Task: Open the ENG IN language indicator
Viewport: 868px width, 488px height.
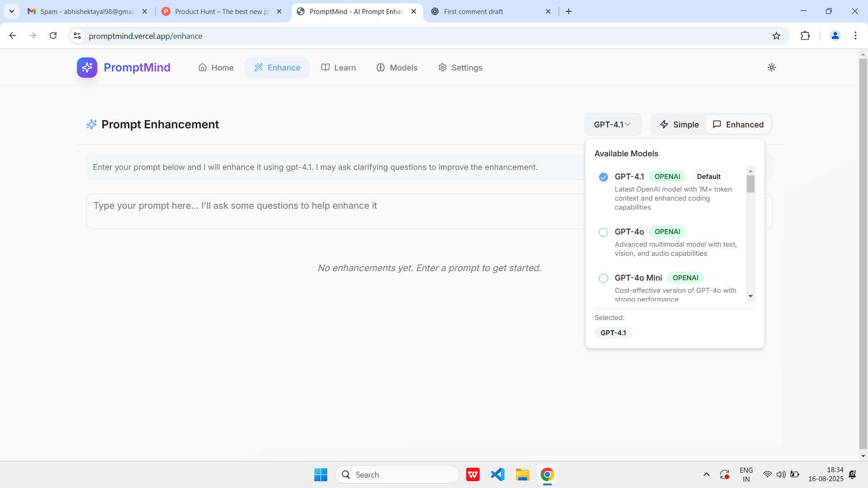Action: [x=746, y=474]
